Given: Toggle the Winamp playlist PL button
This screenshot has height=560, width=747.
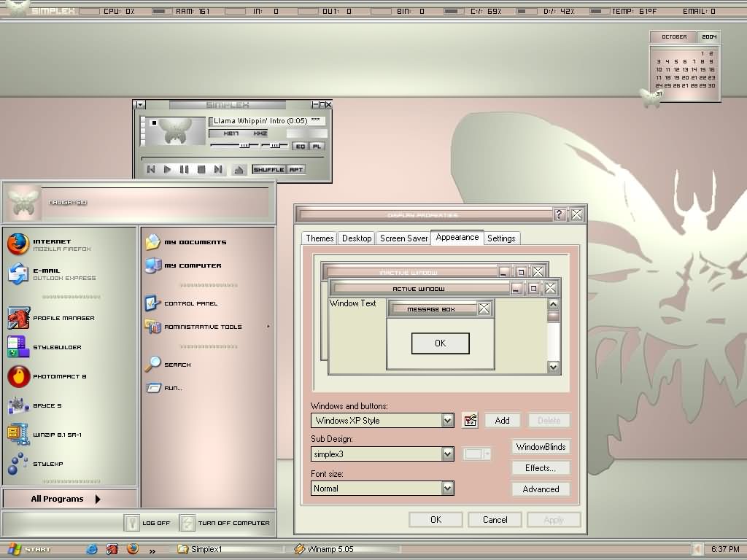Looking at the screenshot, I should tap(317, 146).
